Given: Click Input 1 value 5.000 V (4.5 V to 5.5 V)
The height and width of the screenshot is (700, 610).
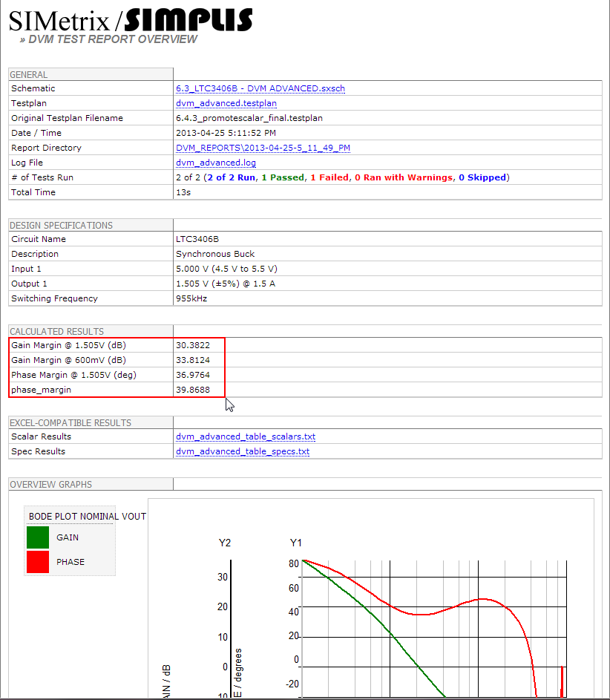Looking at the screenshot, I should pyautogui.click(x=226, y=269).
